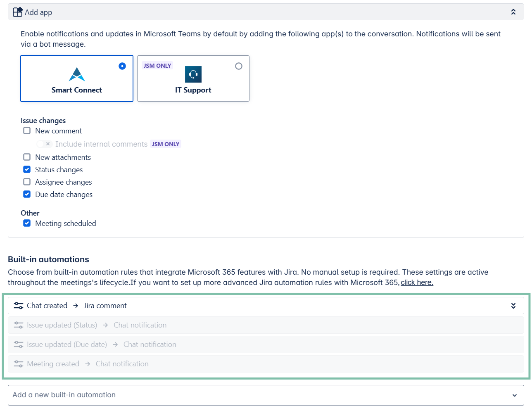
Task: Click the IT Support card label
Action: (x=193, y=90)
